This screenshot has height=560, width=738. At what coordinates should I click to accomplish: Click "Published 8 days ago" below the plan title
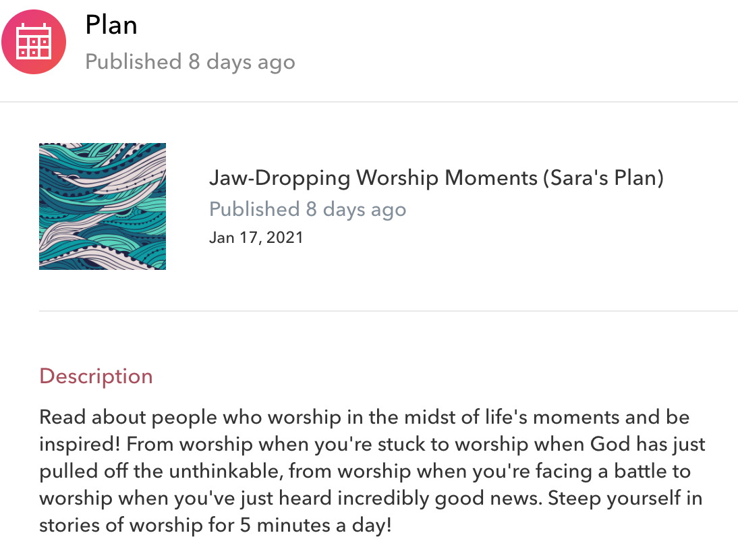[308, 209]
